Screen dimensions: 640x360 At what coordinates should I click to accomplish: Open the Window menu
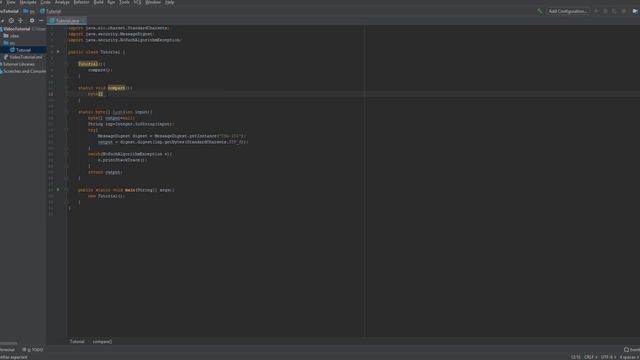(x=153, y=2)
